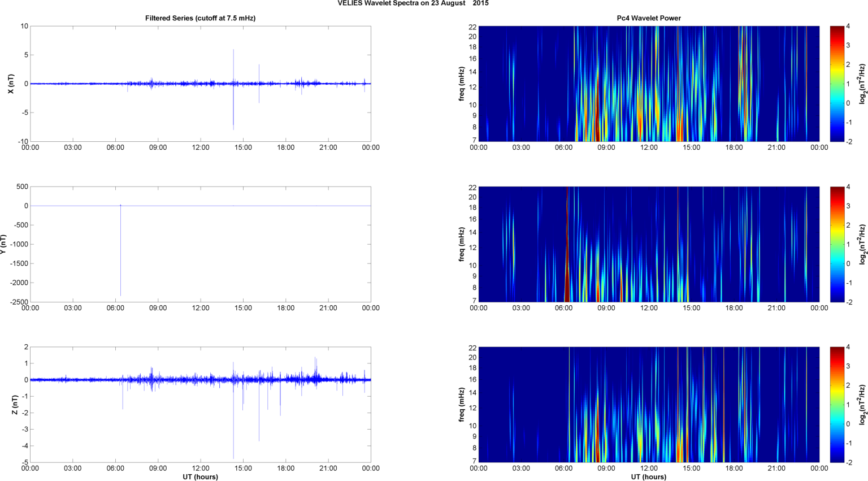Click the tallest positive spike in X series

tap(233, 57)
